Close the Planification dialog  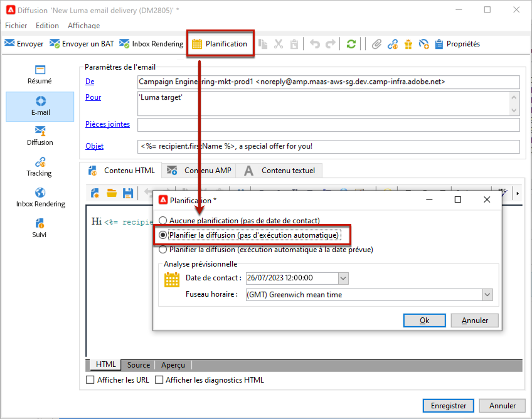click(x=487, y=199)
